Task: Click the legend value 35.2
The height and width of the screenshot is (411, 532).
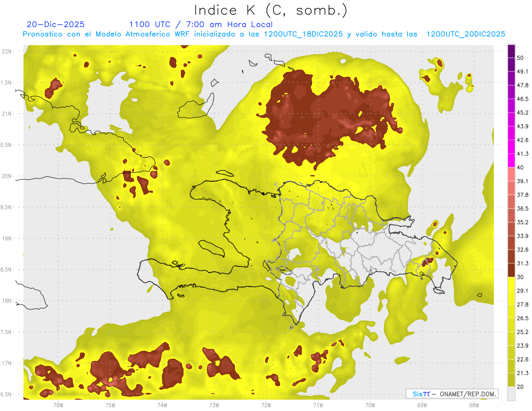Action: point(523,223)
